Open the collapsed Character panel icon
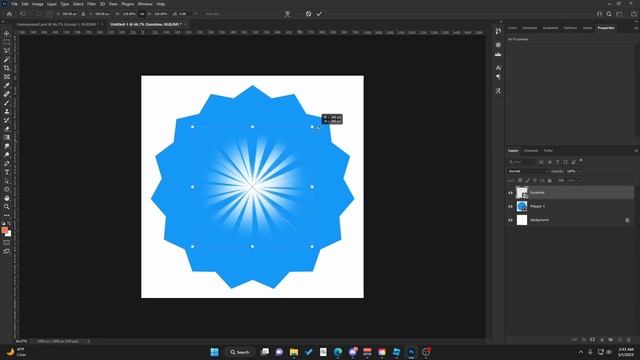The image size is (640, 360). [498, 68]
